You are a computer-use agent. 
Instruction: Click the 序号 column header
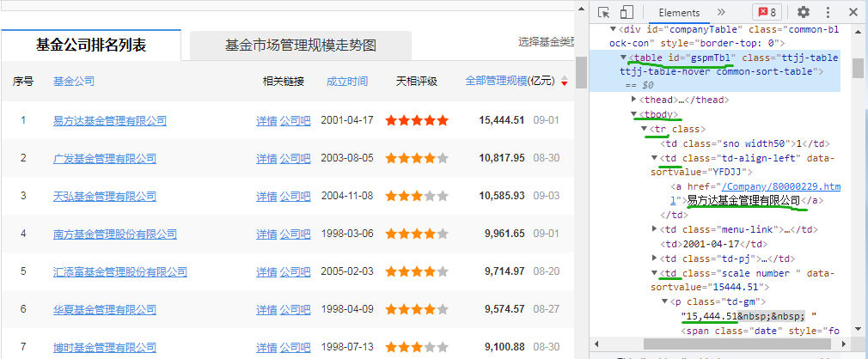click(x=23, y=82)
